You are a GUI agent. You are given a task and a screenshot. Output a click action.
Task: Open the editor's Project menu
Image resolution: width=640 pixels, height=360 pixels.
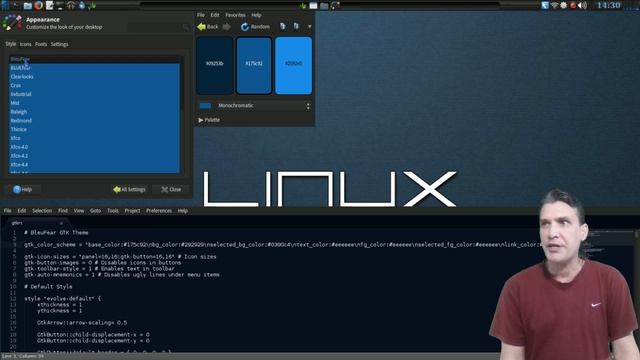tap(132, 211)
